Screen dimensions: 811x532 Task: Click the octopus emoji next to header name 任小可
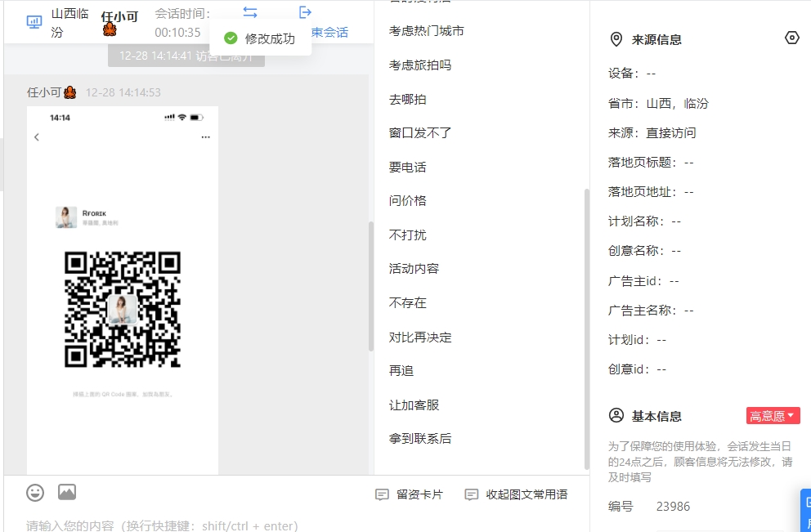point(110,30)
